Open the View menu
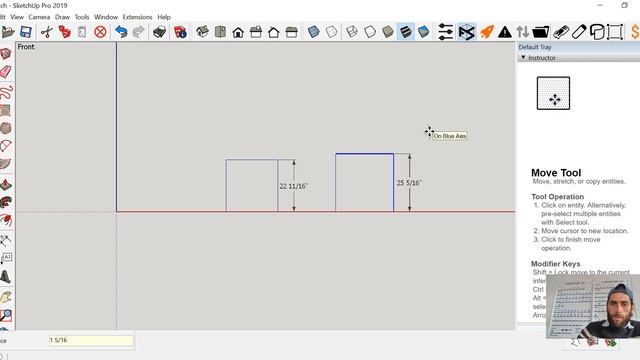Viewport: 640px width, 360px height. pos(17,17)
